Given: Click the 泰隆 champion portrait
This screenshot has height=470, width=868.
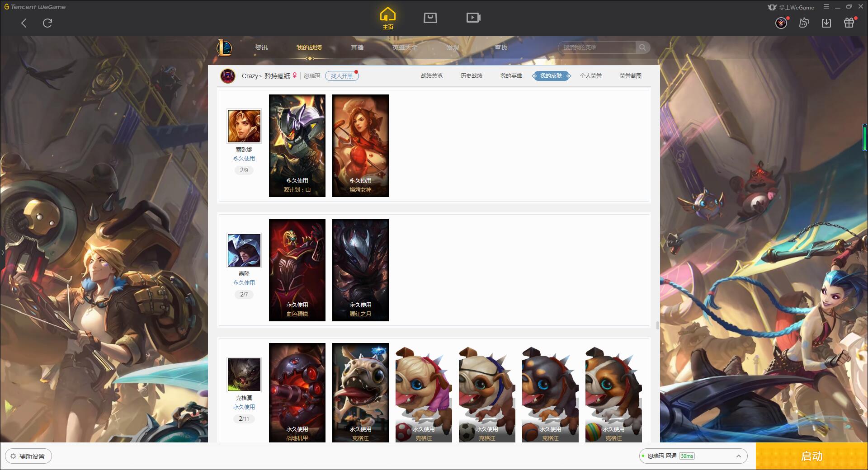Looking at the screenshot, I should pyautogui.click(x=244, y=250).
